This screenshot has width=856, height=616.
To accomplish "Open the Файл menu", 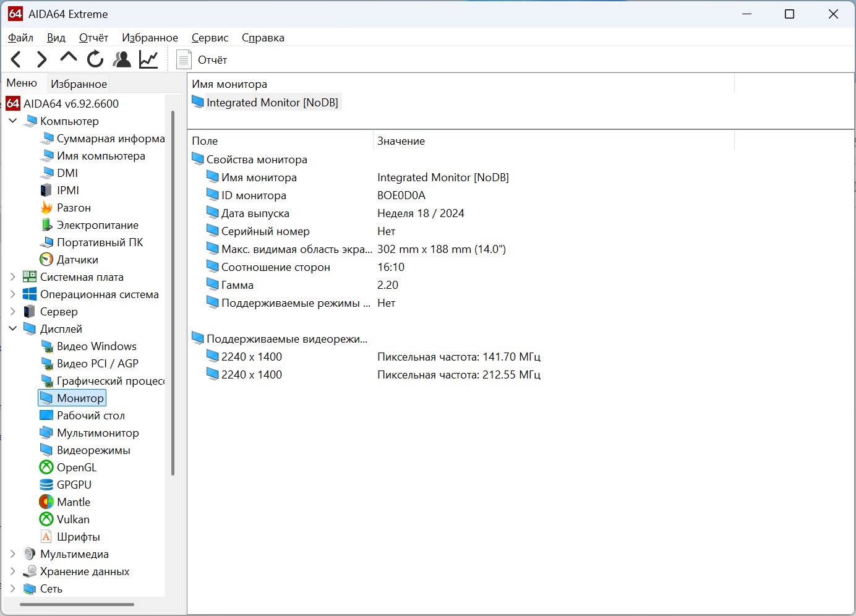I will tap(20, 38).
